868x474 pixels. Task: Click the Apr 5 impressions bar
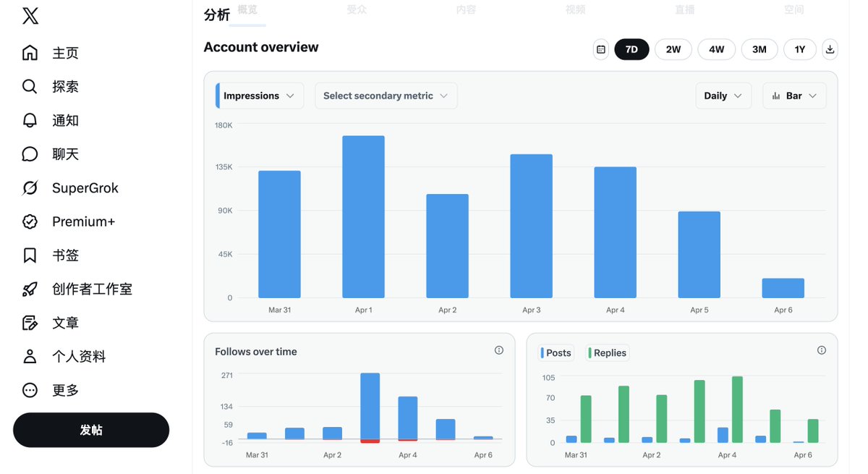(x=699, y=255)
